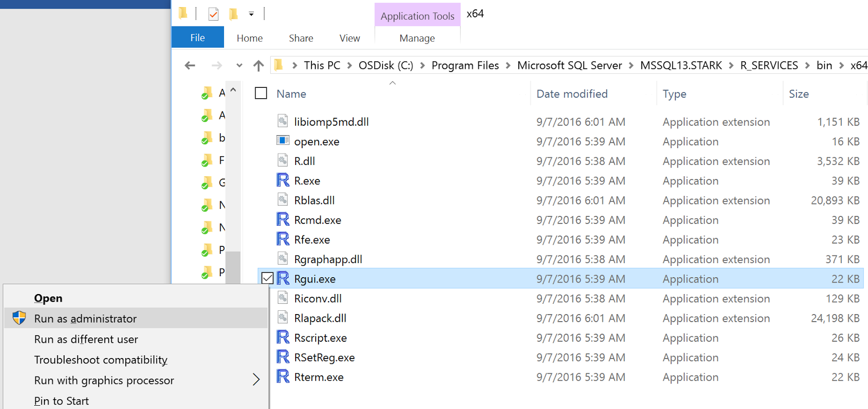Click the Properties checkmark quick access icon

pyautogui.click(x=213, y=14)
